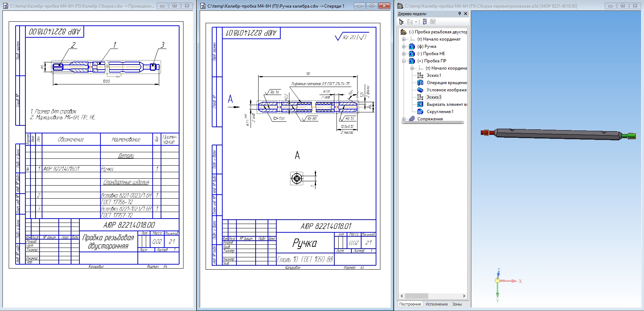Image resolution: width=644 pixels, height=311 pixels.
Task: Click 'Сталь 10 ГОСТ 1050-88' material text
Action: (x=305, y=259)
